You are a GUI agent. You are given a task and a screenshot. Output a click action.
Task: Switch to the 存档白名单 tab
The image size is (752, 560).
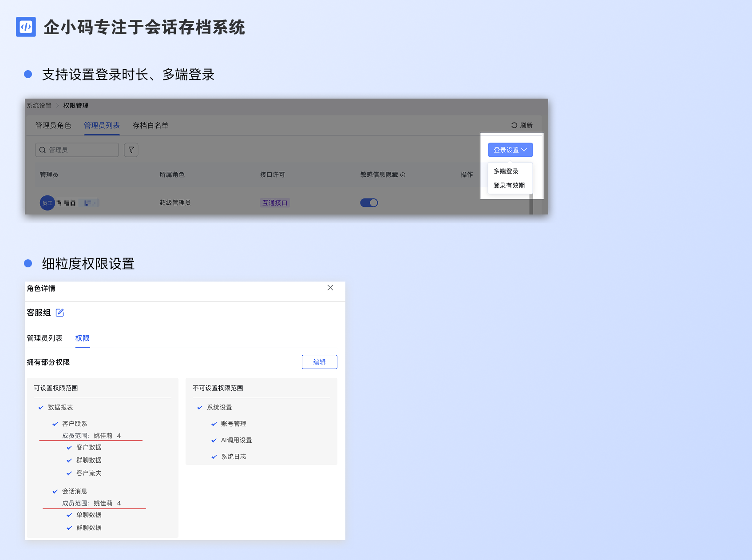pyautogui.click(x=150, y=126)
